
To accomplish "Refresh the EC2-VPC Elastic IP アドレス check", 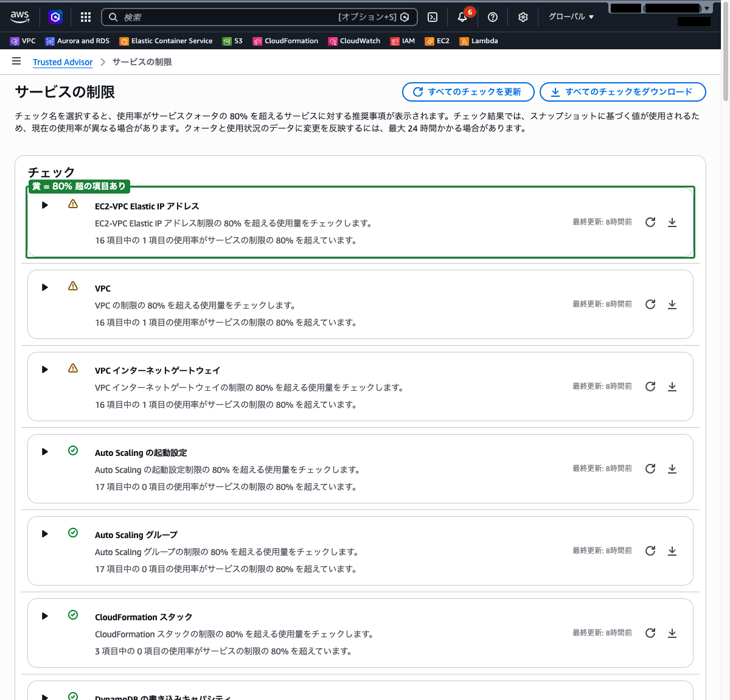I will pos(650,222).
